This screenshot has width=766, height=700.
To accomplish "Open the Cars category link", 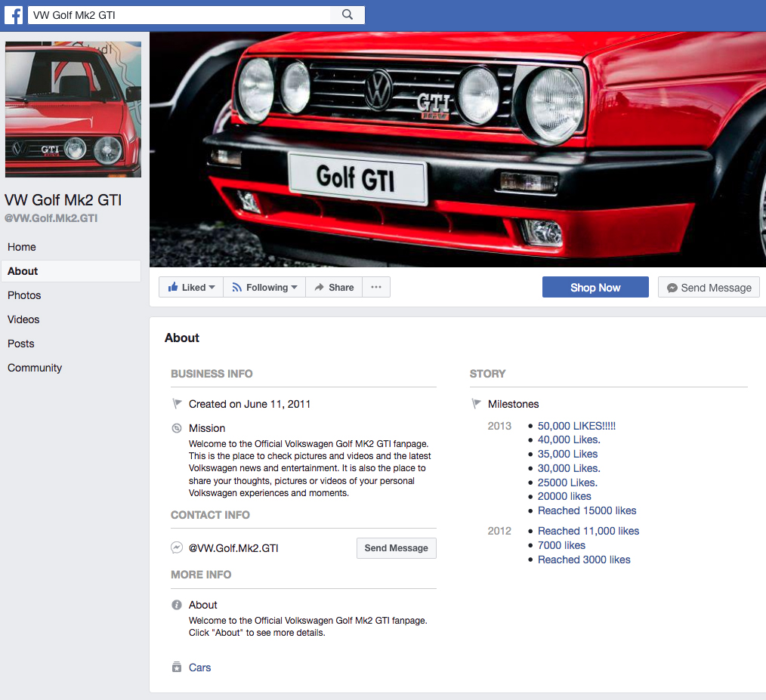I will coord(199,668).
